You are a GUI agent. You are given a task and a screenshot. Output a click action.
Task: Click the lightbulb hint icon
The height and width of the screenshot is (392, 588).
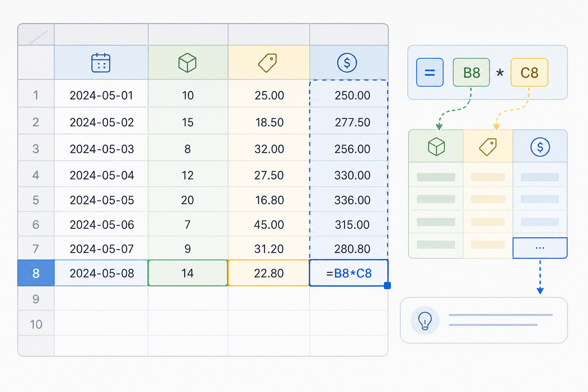[425, 320]
